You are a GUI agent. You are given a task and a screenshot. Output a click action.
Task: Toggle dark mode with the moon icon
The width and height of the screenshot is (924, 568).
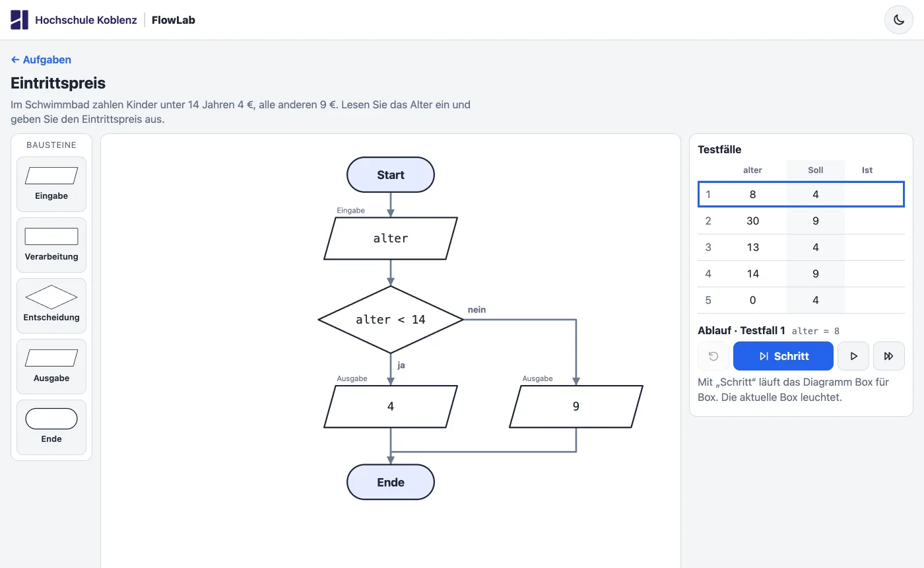pos(898,20)
